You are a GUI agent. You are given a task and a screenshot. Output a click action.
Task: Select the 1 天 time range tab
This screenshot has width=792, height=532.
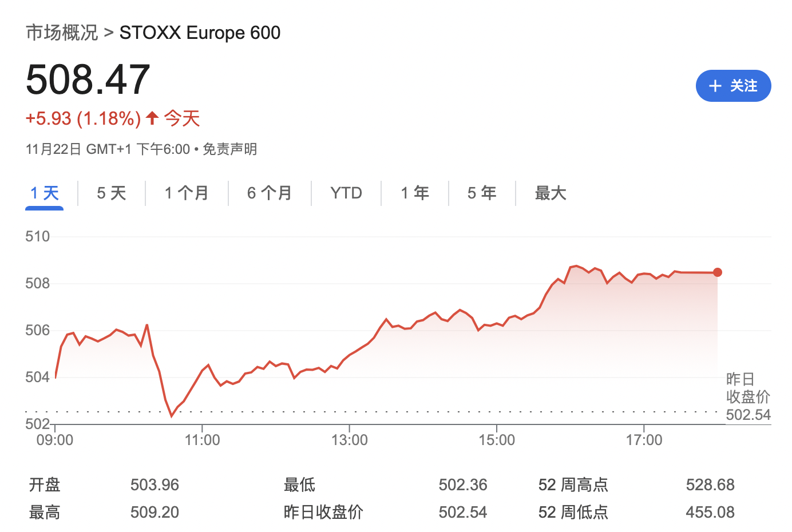point(44,193)
